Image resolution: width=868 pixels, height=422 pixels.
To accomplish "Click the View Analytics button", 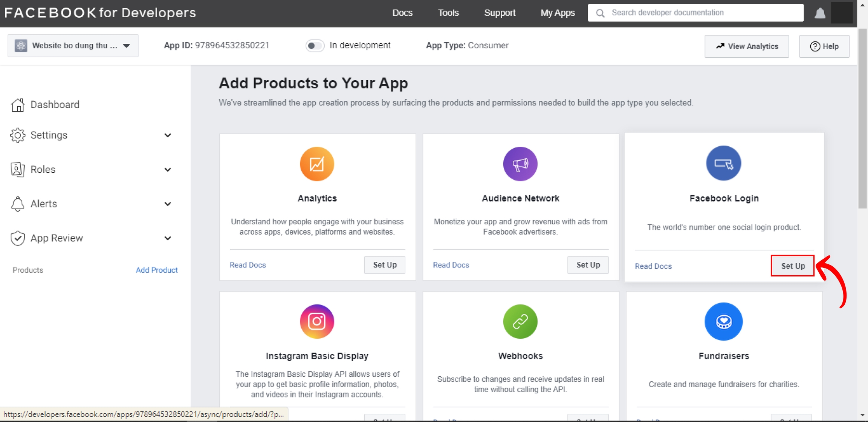I will tap(746, 46).
